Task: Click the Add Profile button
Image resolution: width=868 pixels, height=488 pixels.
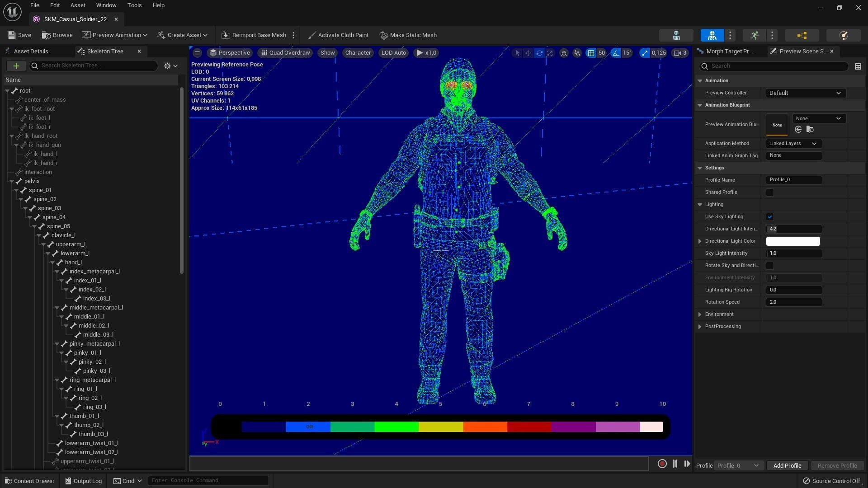Action: [787, 465]
